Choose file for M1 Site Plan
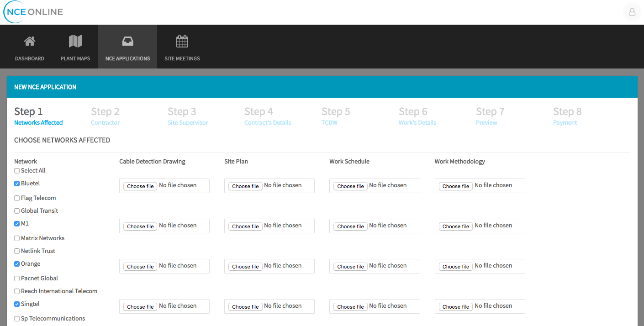The image size is (644, 326). pyautogui.click(x=245, y=226)
